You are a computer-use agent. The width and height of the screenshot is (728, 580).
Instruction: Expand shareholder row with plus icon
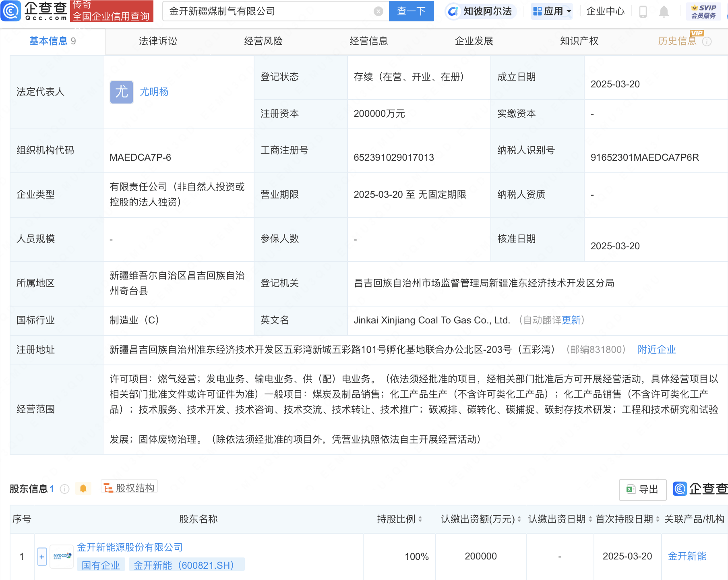point(42,557)
